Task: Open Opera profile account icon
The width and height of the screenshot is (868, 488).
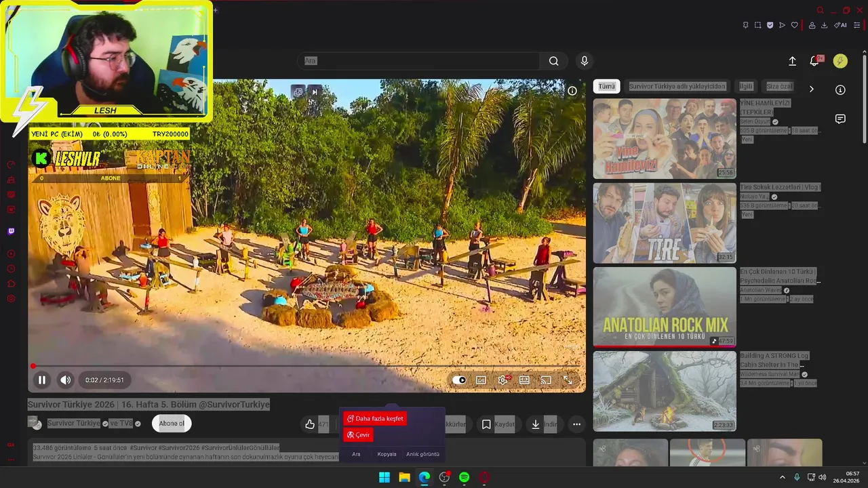Action: [x=812, y=25]
